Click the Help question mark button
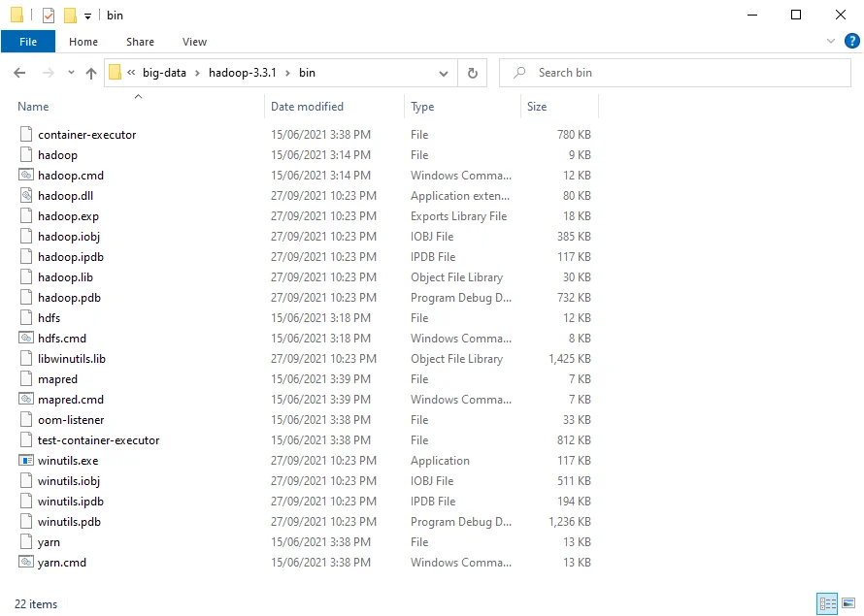This screenshot has width=864, height=616. (x=851, y=41)
